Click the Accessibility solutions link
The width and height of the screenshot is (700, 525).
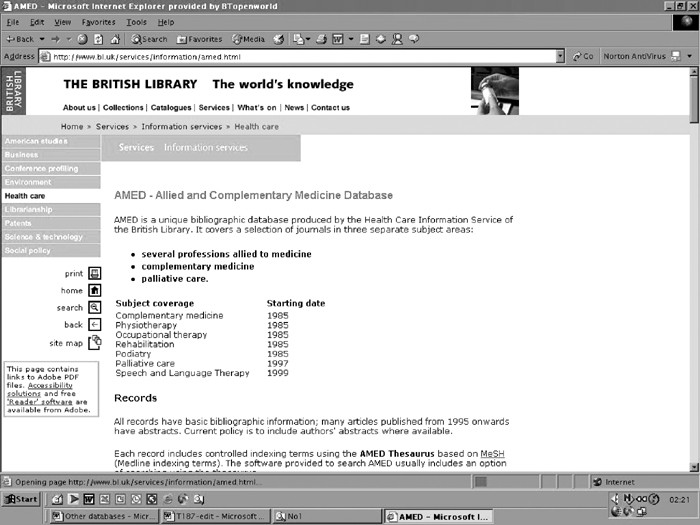click(40, 389)
